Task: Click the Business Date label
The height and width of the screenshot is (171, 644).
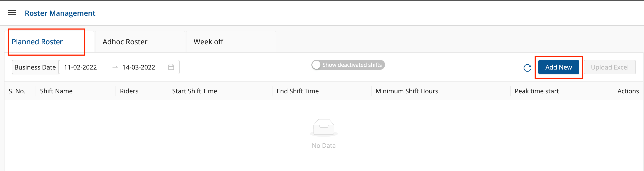Action: (35, 67)
